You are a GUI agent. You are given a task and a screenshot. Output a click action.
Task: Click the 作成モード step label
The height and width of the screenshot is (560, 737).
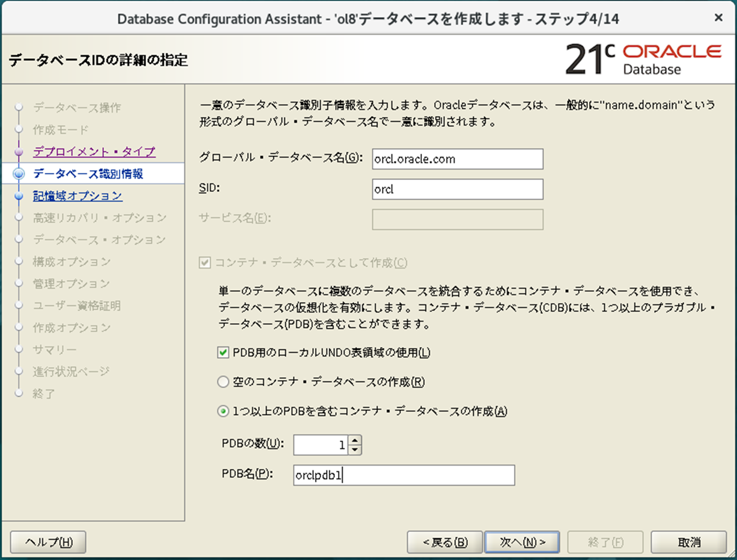[61, 130]
